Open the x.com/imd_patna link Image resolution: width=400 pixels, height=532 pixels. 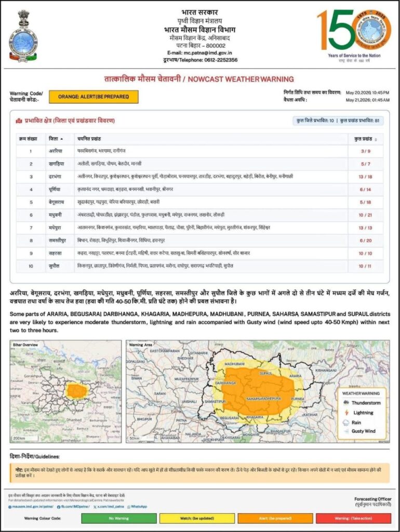click(x=111, y=507)
